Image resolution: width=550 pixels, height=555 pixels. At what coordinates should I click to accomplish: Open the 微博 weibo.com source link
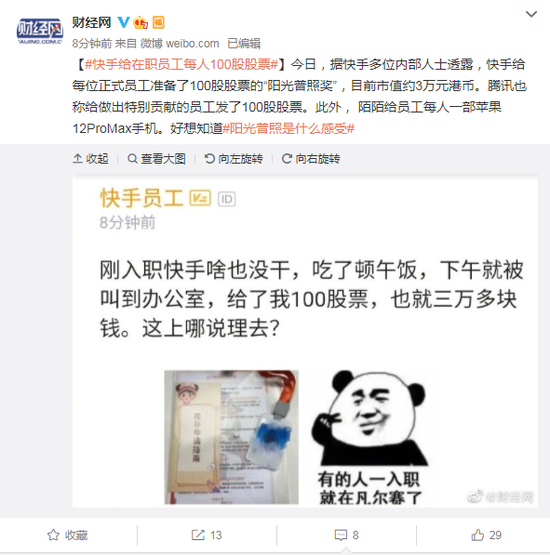(179, 44)
